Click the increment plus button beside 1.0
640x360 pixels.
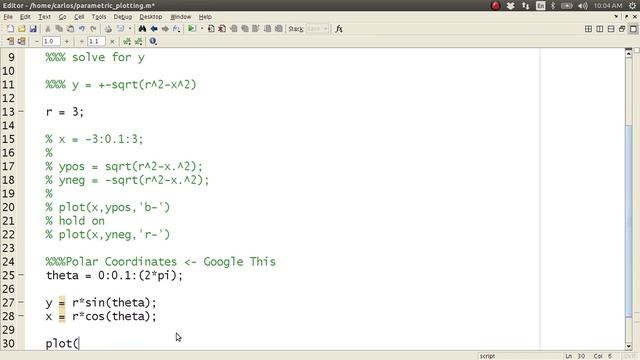67,41
